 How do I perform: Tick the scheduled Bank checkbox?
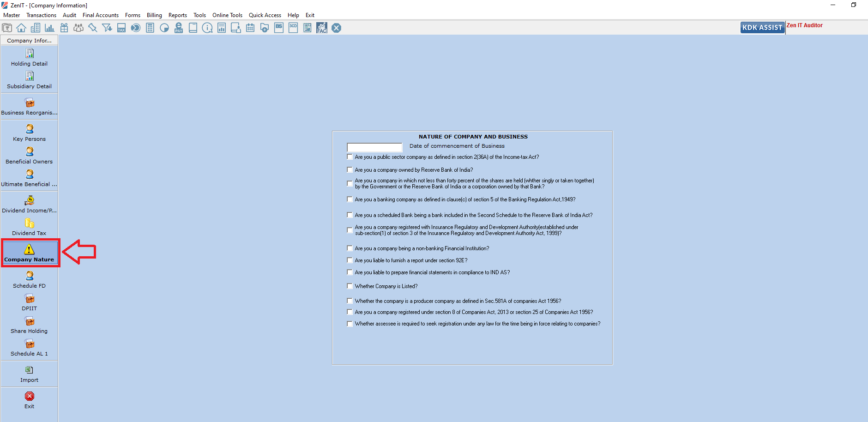tap(350, 215)
